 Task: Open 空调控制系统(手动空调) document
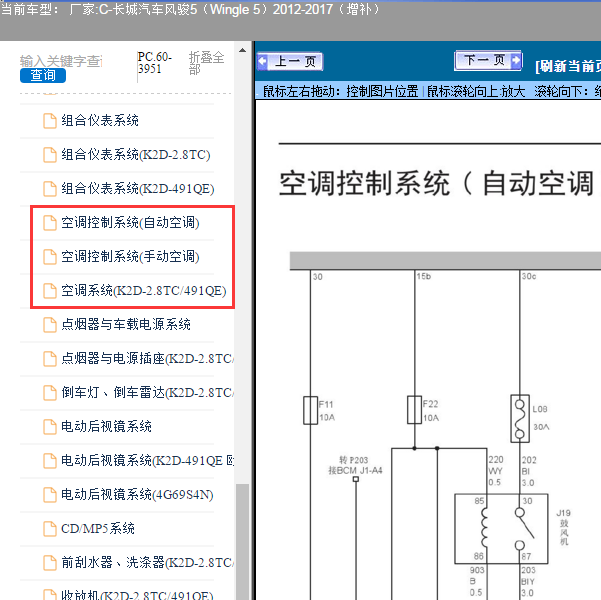click(130, 256)
